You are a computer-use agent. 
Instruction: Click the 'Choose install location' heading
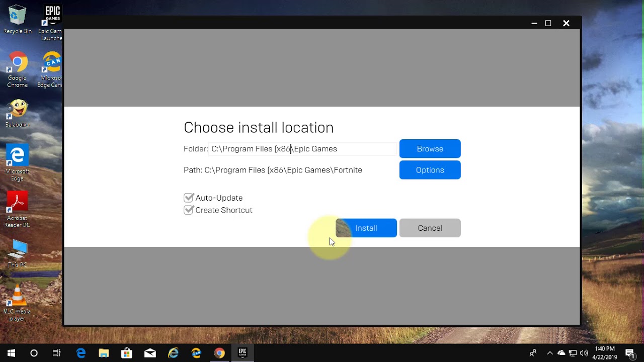coord(259,127)
